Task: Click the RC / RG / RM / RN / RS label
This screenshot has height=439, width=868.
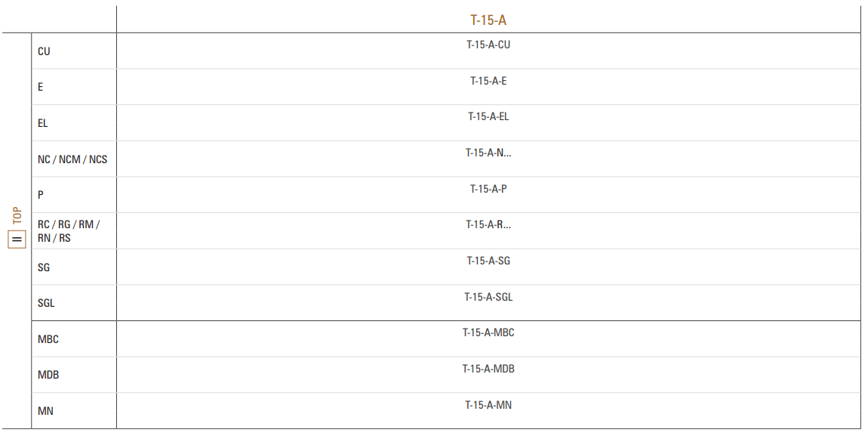Action: point(69,231)
